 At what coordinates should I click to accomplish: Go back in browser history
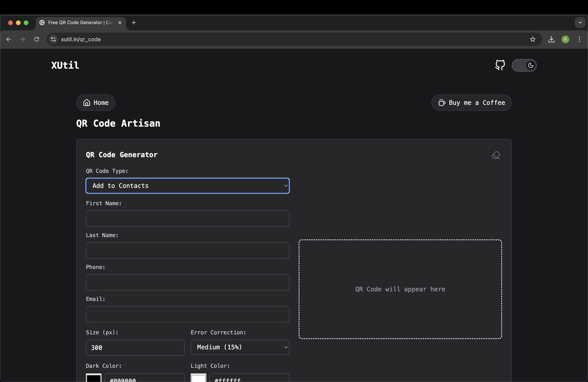(x=9, y=39)
